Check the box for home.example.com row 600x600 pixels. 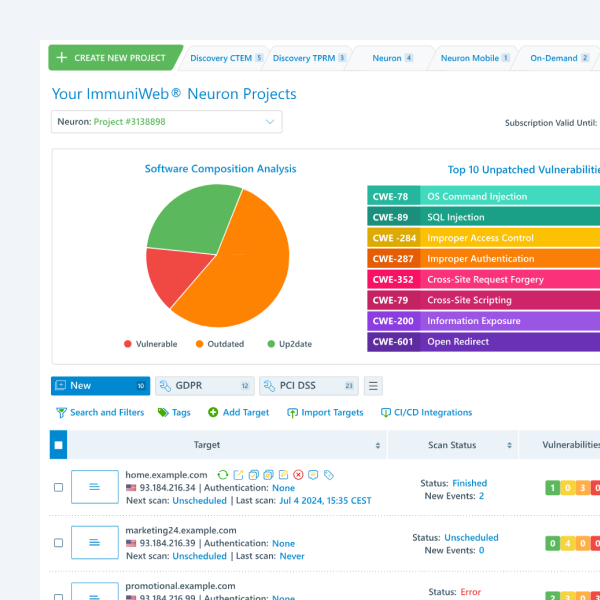point(58,487)
